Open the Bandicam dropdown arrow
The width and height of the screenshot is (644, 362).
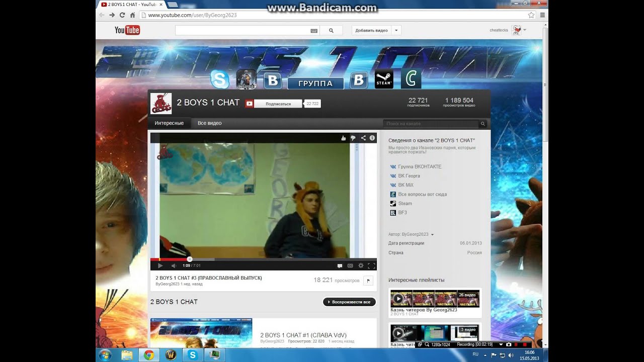pos(501,344)
